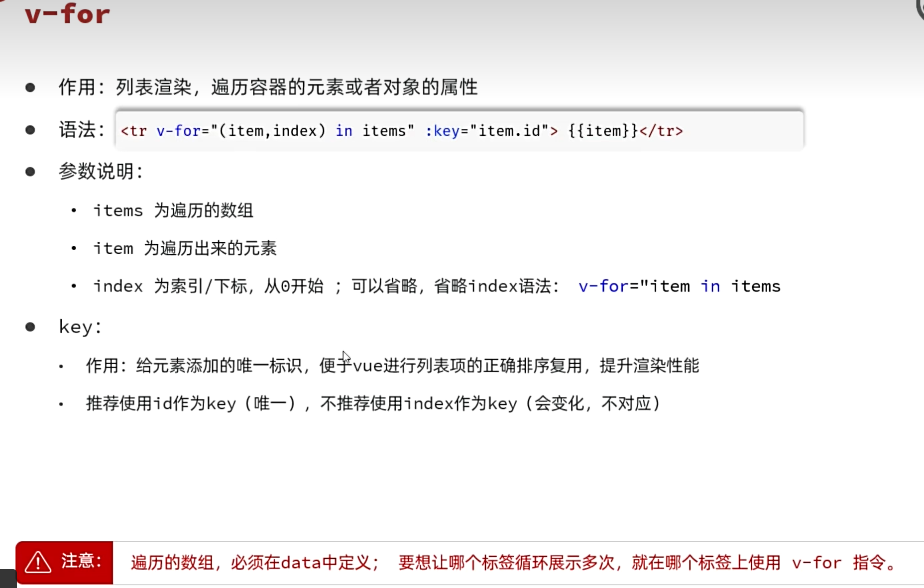Click the red v-for slide title
The height and width of the screenshot is (588, 924).
[x=67, y=13]
